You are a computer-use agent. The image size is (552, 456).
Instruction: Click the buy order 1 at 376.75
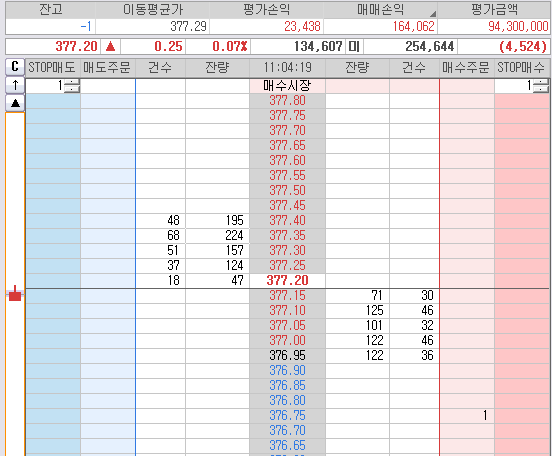click(x=485, y=416)
